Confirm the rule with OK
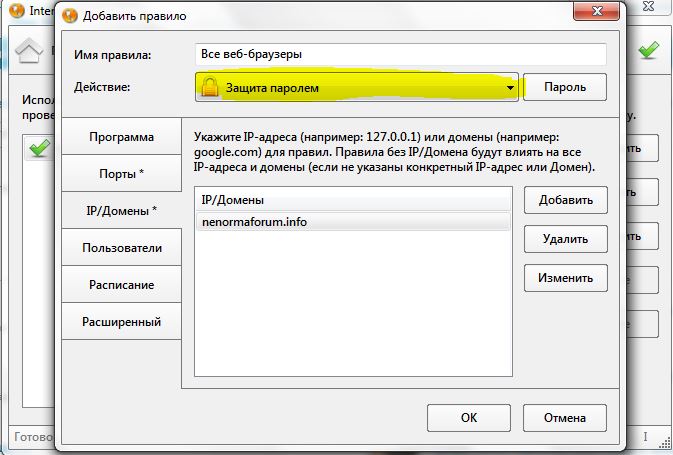 [x=469, y=418]
